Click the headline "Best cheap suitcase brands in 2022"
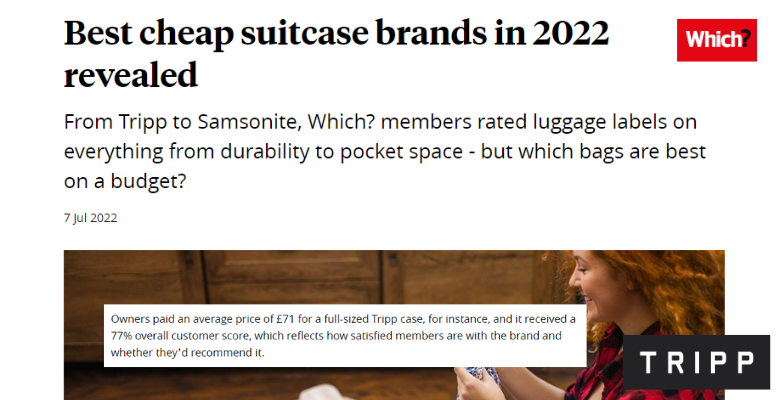The width and height of the screenshot is (780, 400). [x=336, y=33]
